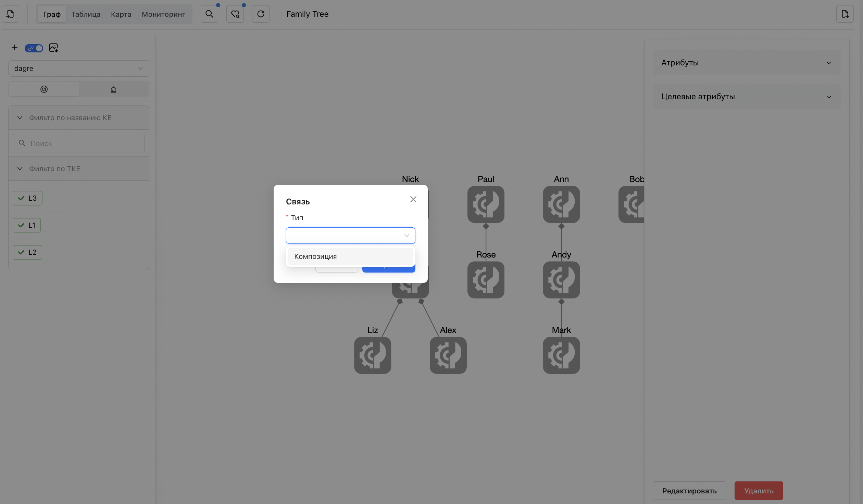Uncheck the L2 filter tag
The width and height of the screenshot is (863, 504).
coord(27,252)
